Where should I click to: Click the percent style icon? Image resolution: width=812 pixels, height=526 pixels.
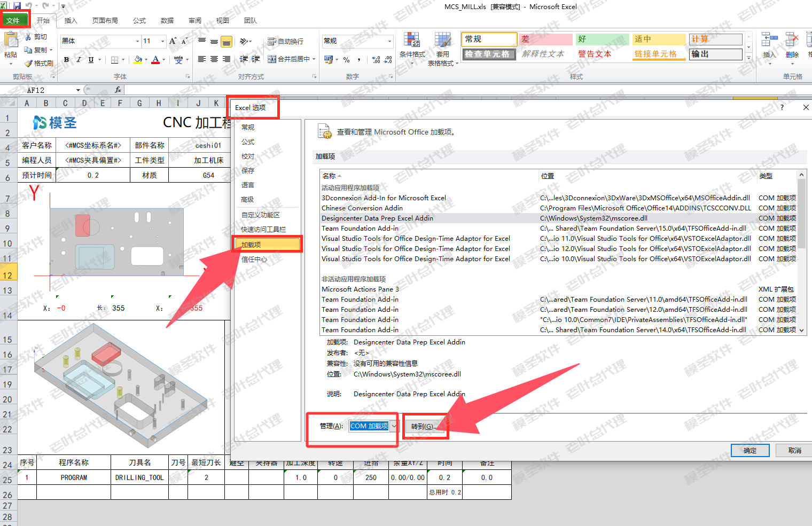coord(347,60)
